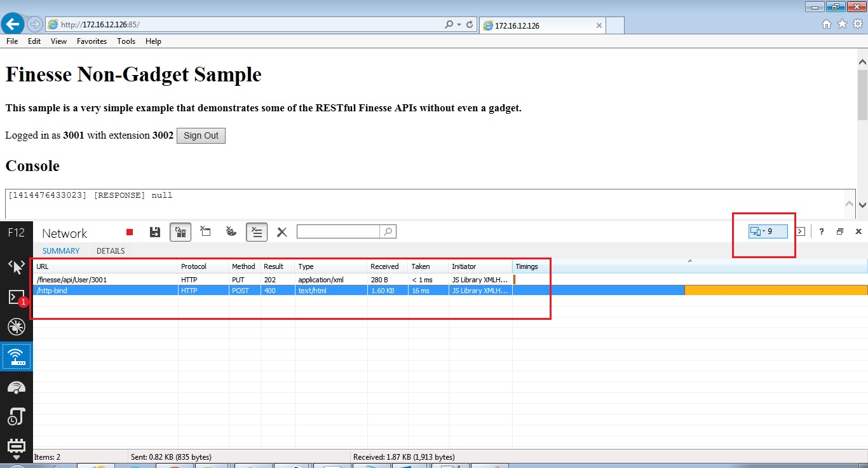Open the Tools menu
Screen dimensions: 868x468
pyautogui.click(x=126, y=41)
